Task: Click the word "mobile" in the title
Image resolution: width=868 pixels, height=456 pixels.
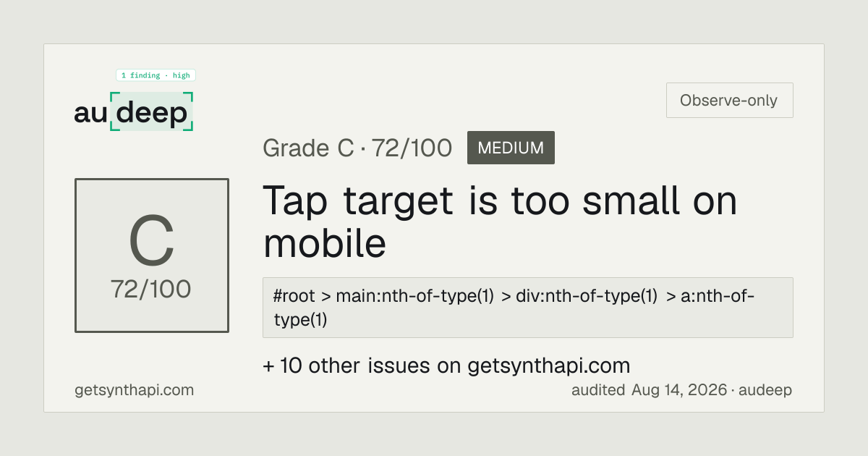Action: [x=324, y=243]
